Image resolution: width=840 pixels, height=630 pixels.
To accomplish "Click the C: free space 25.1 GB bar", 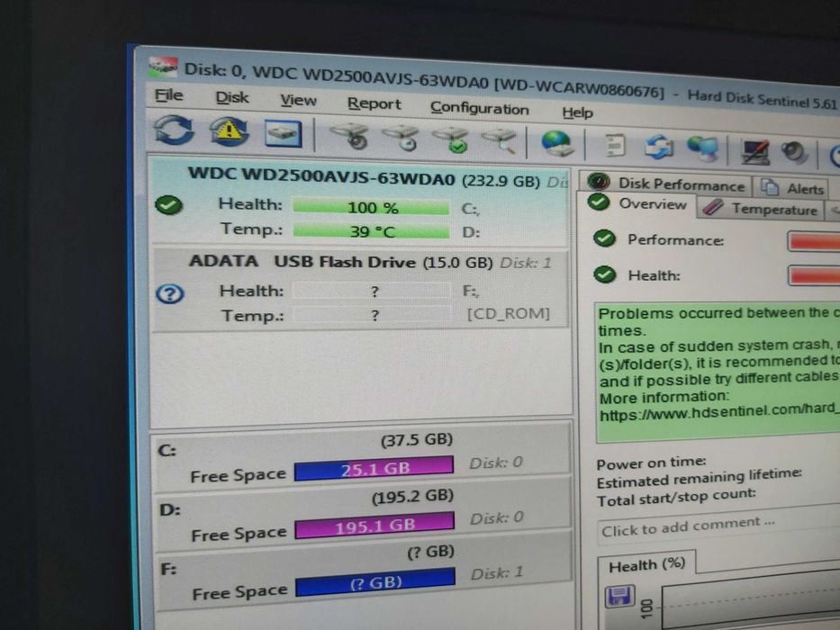I will (x=374, y=468).
